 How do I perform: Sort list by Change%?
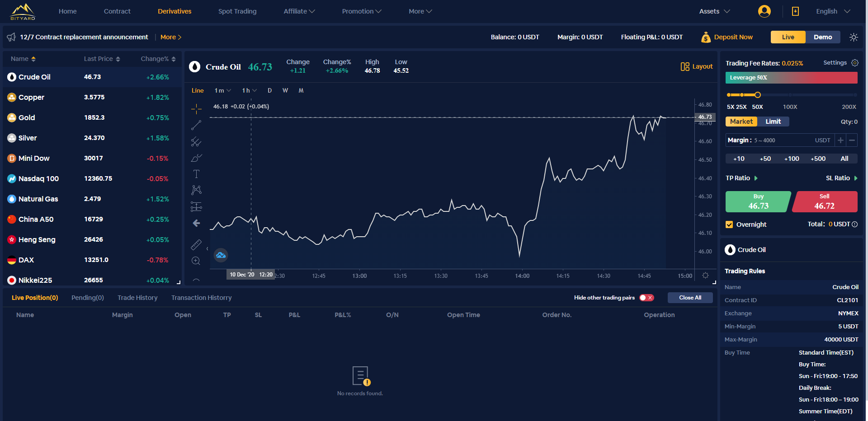tap(158, 59)
